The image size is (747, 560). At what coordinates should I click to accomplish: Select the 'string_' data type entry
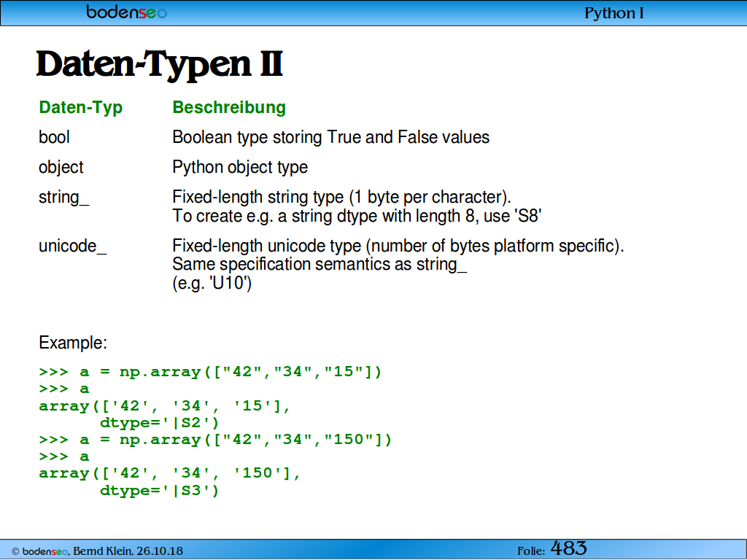64,197
